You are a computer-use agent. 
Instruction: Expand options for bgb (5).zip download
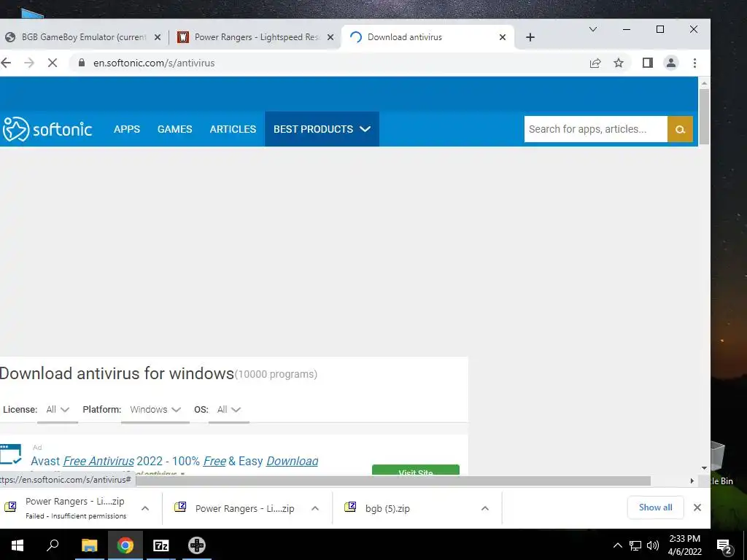pyautogui.click(x=485, y=508)
